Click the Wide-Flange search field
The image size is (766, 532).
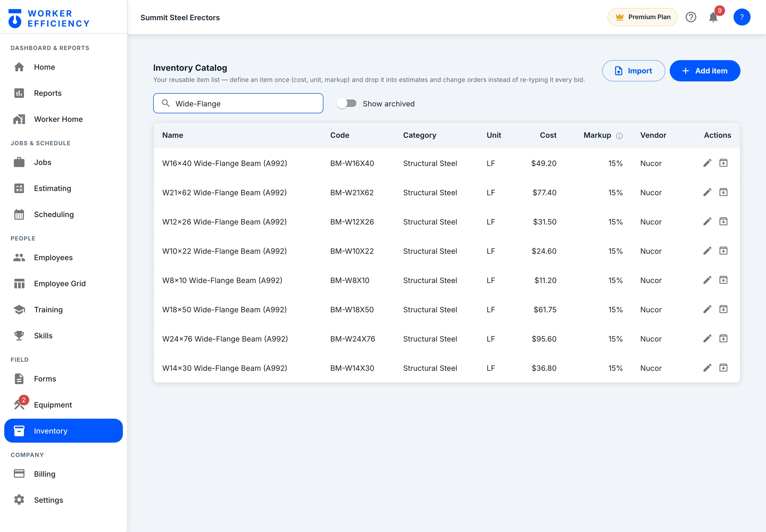click(x=238, y=103)
